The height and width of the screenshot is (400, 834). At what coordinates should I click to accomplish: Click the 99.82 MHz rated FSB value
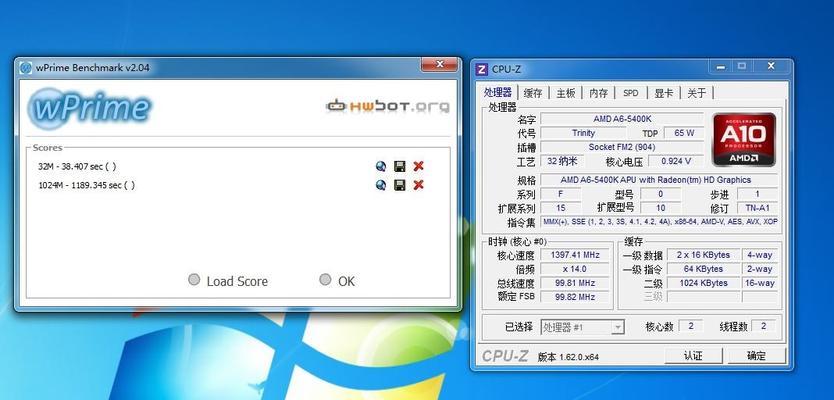pyautogui.click(x=575, y=297)
